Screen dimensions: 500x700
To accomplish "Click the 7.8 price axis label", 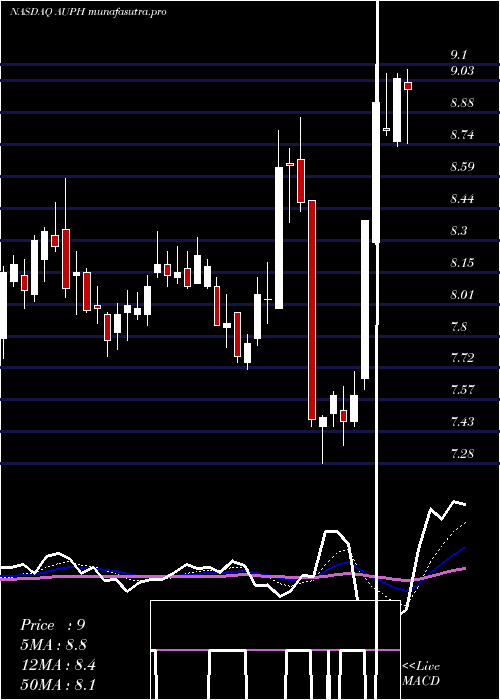I will click(x=458, y=326).
